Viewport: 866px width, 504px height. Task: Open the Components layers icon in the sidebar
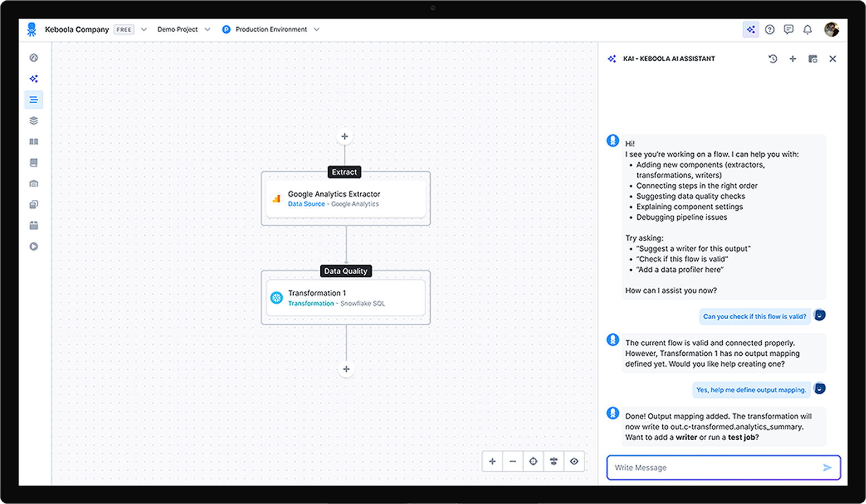pyautogui.click(x=34, y=120)
